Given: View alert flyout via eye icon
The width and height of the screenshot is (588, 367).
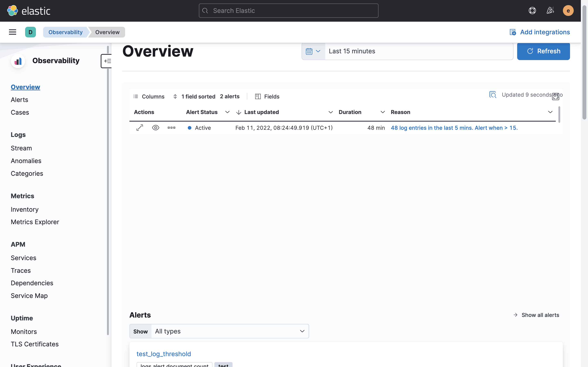Looking at the screenshot, I should tap(155, 128).
